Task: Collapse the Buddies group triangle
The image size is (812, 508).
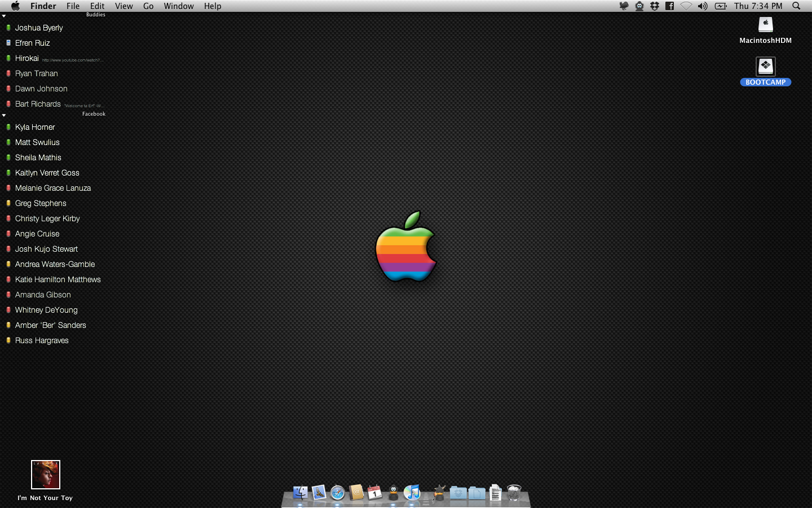Action: coord(4,16)
